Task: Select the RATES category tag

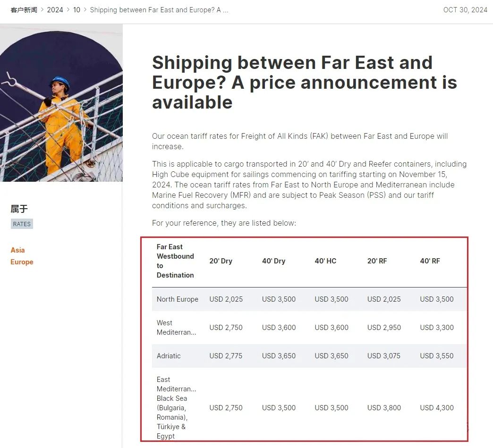Action: [22, 224]
